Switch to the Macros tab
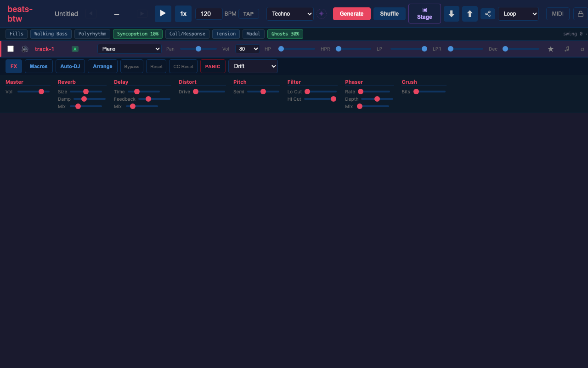Viewport: 588px width, 368px height. [39, 66]
